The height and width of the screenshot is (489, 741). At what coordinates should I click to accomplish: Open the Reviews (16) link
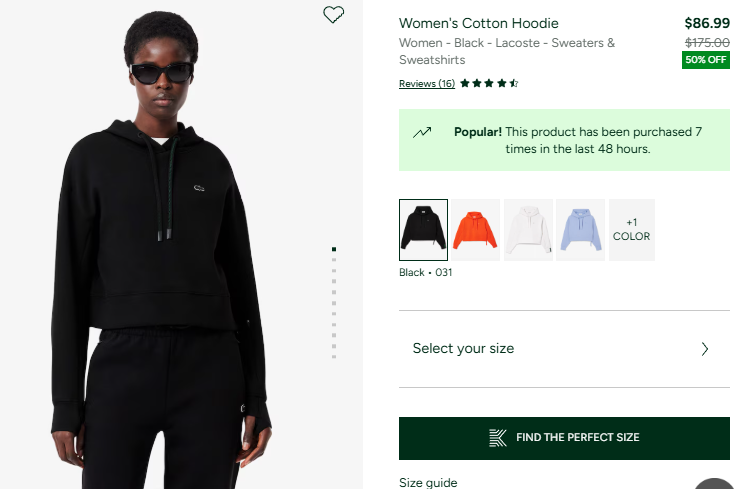[427, 84]
